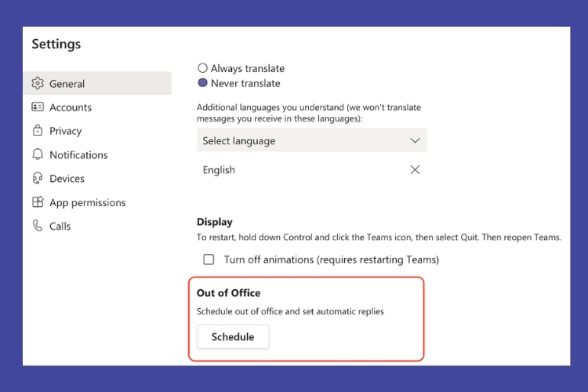
Task: Click the Schedule out of office button
Action: (233, 336)
